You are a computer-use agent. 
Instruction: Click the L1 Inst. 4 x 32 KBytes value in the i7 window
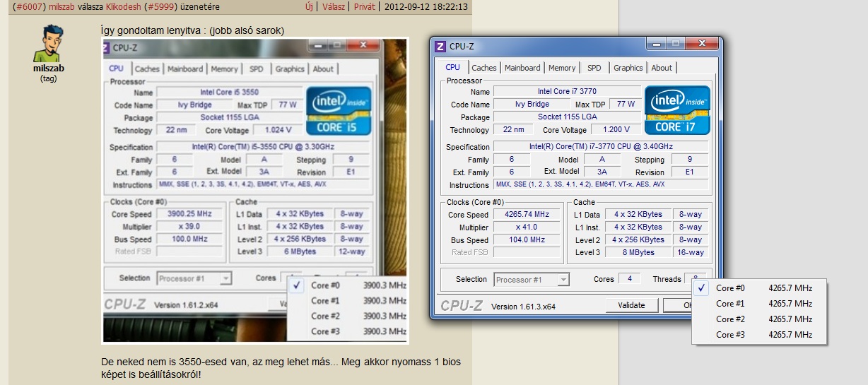(x=638, y=227)
